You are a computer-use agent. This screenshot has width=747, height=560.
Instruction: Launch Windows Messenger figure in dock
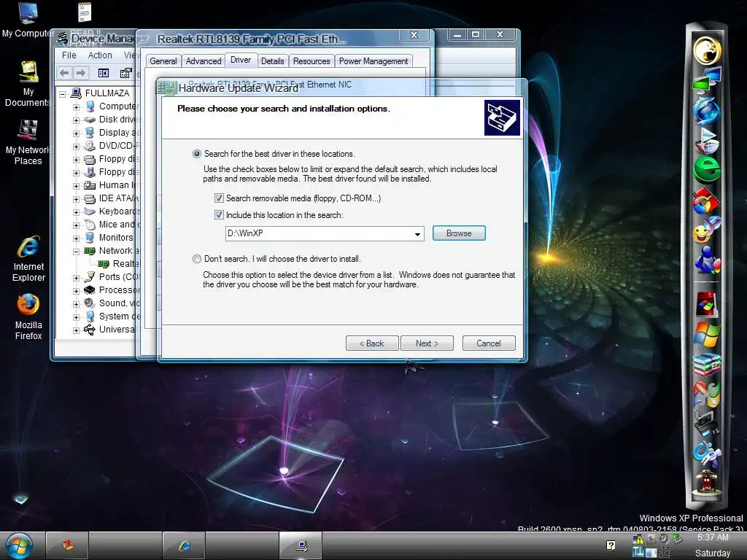(x=707, y=260)
